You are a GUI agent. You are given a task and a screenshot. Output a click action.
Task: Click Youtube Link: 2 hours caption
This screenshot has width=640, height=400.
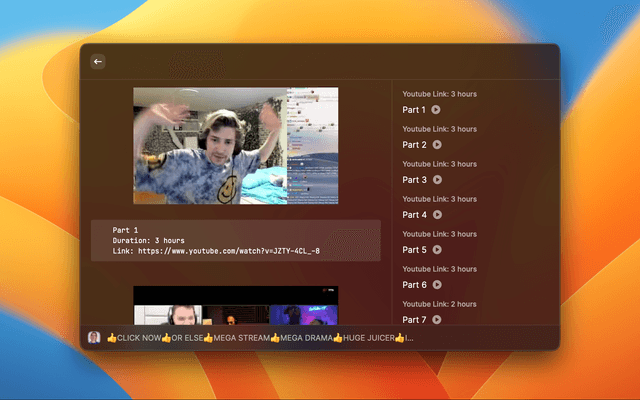pyautogui.click(x=439, y=304)
